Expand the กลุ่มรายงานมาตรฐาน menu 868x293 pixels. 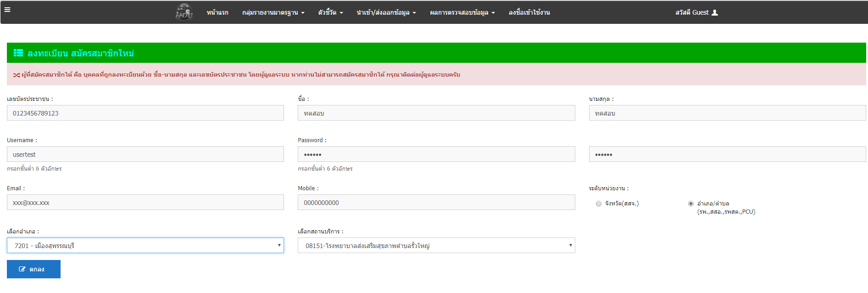(273, 13)
